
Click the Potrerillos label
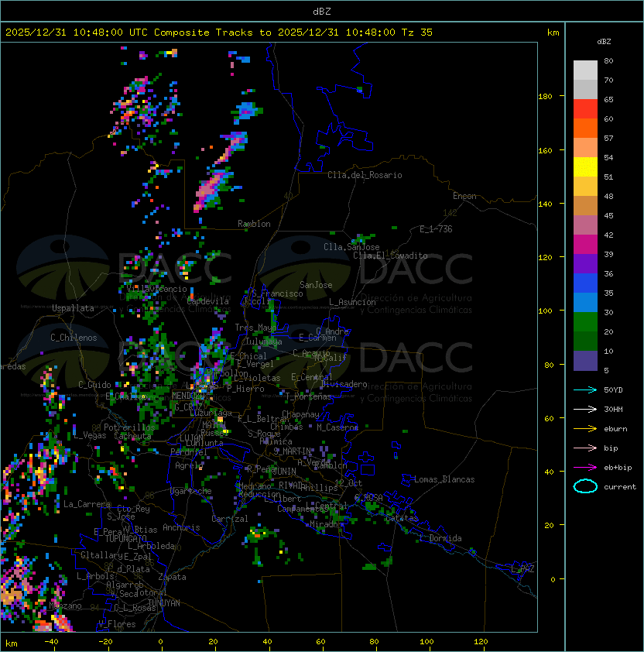point(129,427)
